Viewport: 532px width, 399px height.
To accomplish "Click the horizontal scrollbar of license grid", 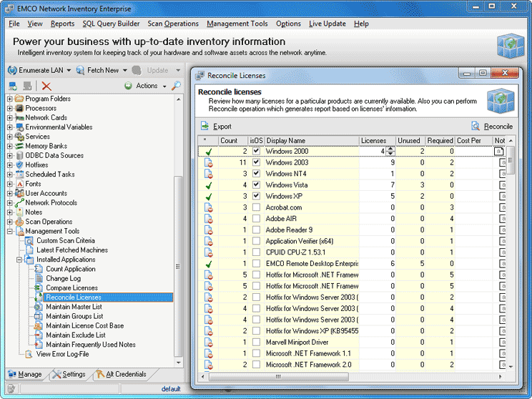I will [x=277, y=375].
